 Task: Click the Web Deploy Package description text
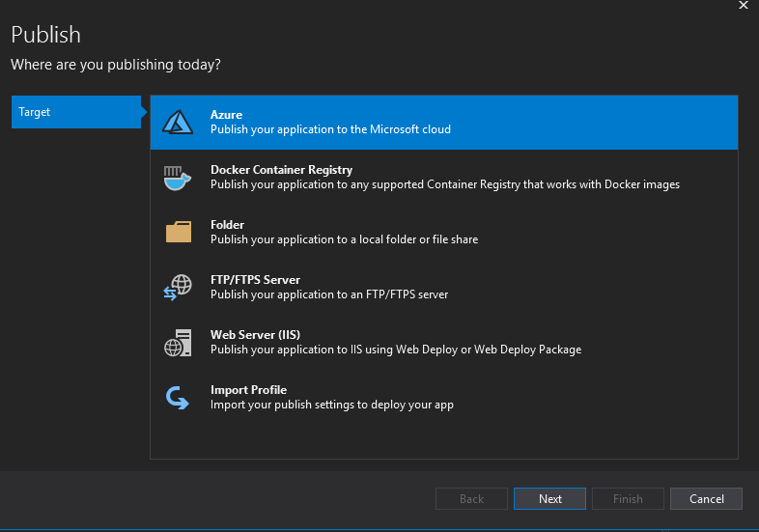click(x=396, y=350)
